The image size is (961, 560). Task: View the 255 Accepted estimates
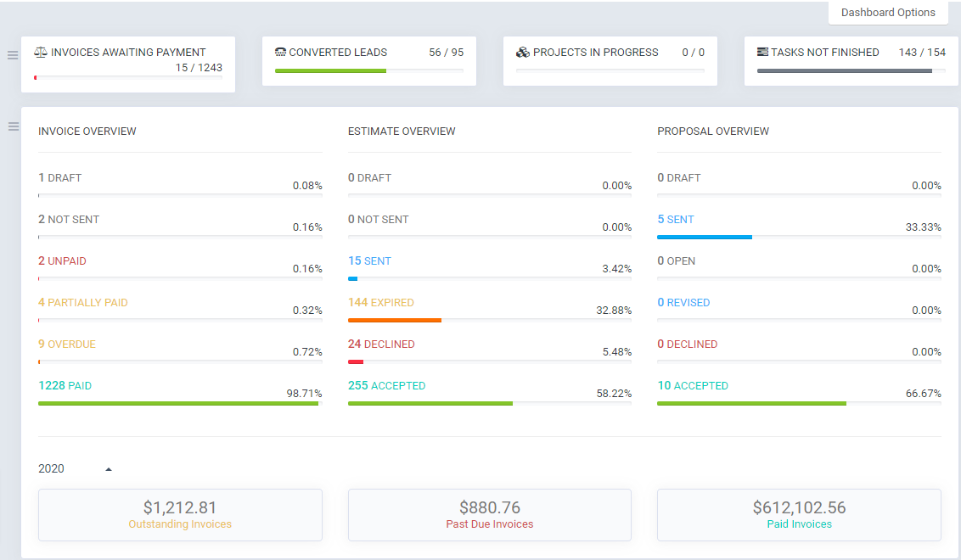coord(387,386)
